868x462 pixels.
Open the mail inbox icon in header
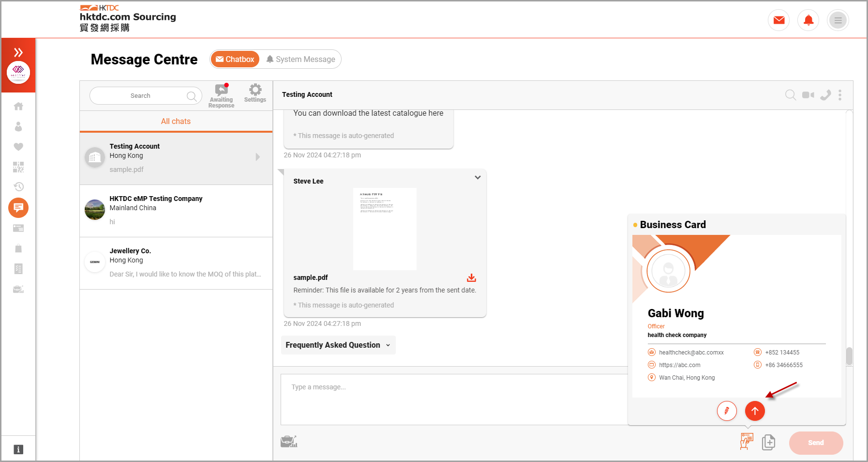coord(779,20)
